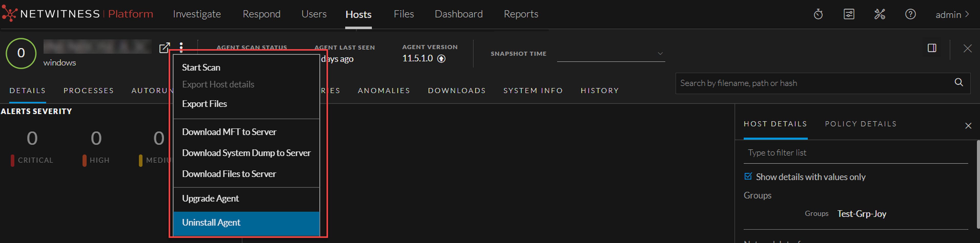Select the admin tools wrench icon
This screenshot has width=980, height=243.
[x=880, y=14]
